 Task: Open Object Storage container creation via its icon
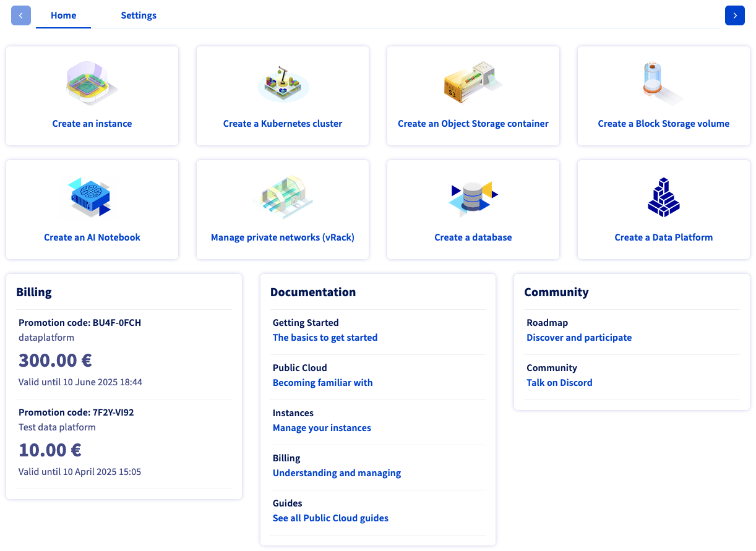[473, 82]
